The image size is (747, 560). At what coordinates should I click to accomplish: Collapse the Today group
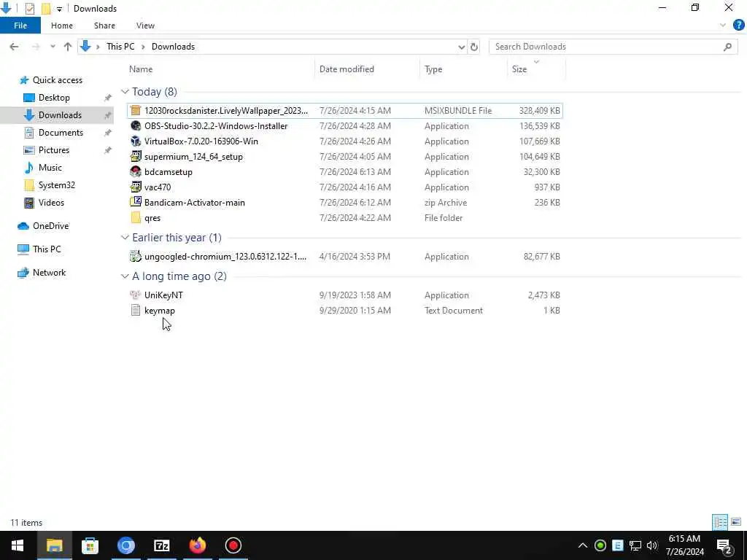click(x=125, y=91)
